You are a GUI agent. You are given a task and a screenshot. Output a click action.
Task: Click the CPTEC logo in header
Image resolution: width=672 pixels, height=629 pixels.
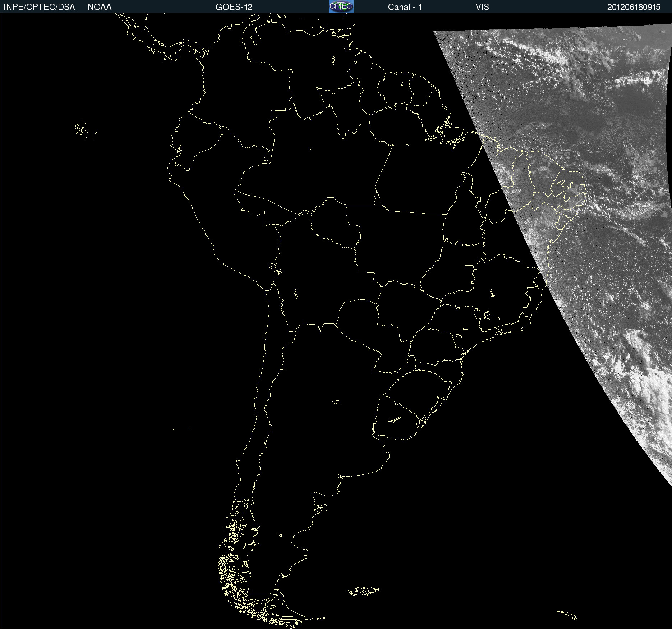tap(341, 6)
